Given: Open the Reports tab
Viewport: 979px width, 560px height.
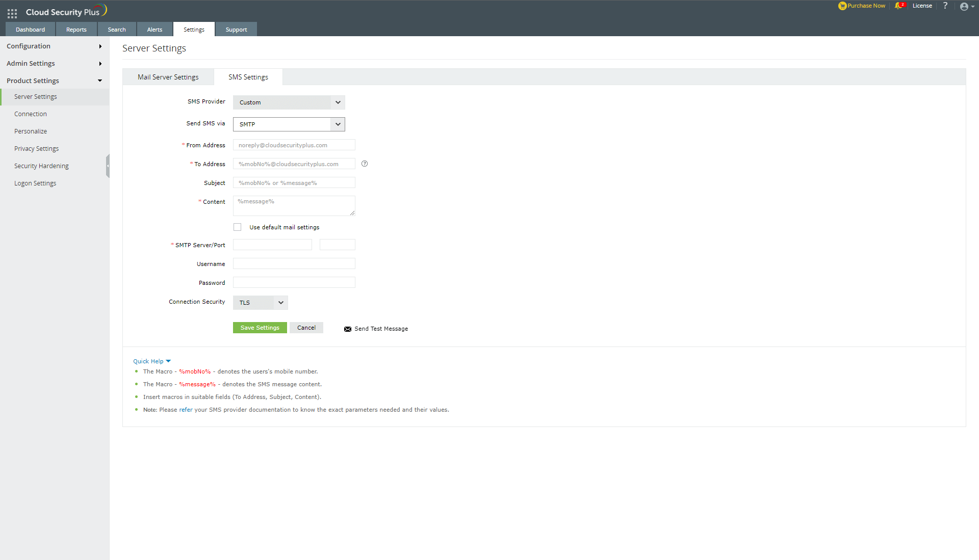Looking at the screenshot, I should [76, 30].
